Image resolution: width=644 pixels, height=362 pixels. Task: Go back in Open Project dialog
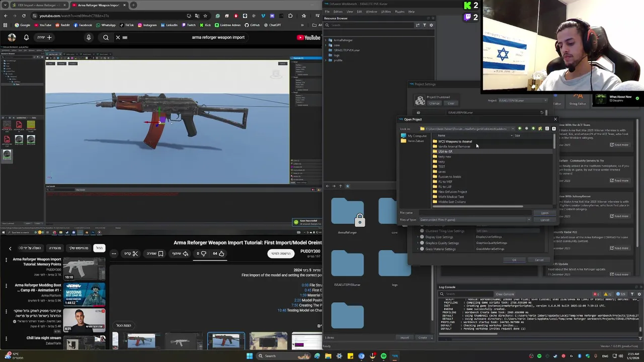click(520, 129)
